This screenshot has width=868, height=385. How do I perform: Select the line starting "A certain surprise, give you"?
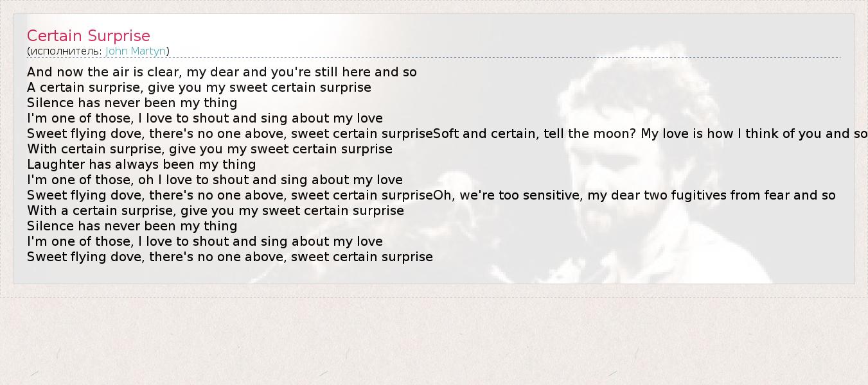pos(199,87)
